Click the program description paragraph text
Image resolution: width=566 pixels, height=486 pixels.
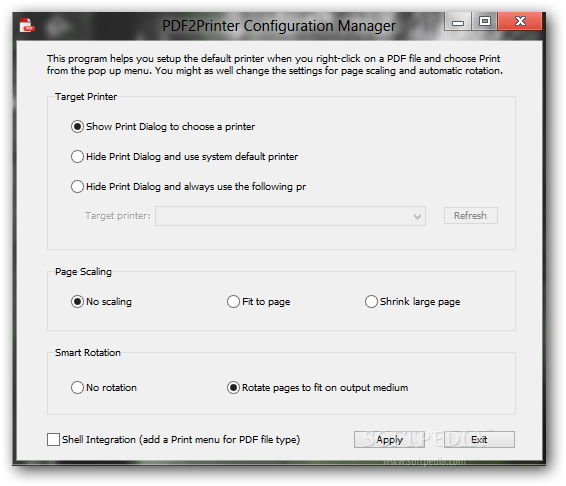274,65
